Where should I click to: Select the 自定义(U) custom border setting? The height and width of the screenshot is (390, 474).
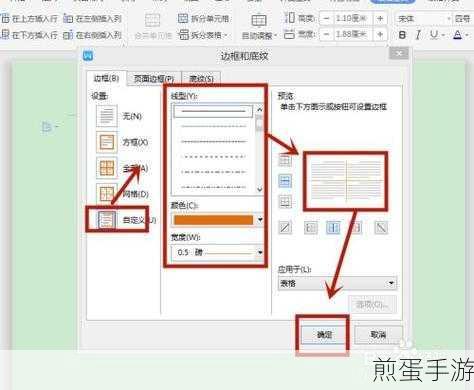tap(126, 220)
